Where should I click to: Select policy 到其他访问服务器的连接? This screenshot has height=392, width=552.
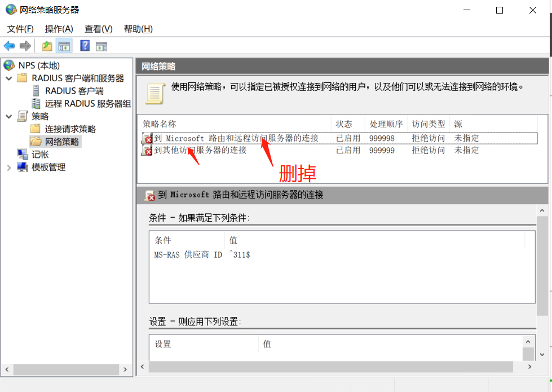click(x=200, y=150)
